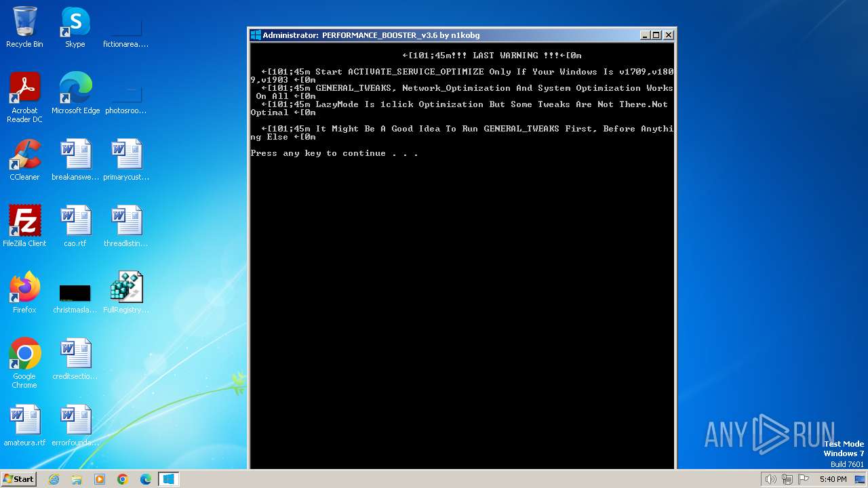Open console window system menu icon

click(256, 35)
